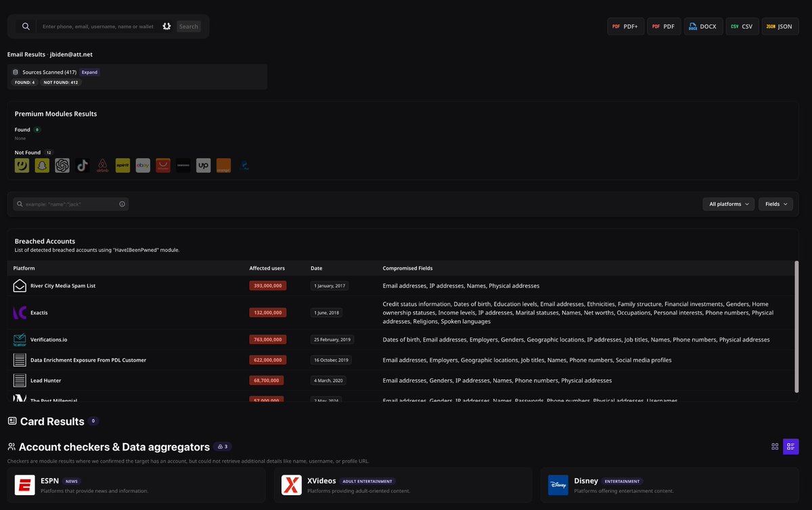Export results as JSON
The height and width of the screenshot is (510, 812).
pos(780,26)
